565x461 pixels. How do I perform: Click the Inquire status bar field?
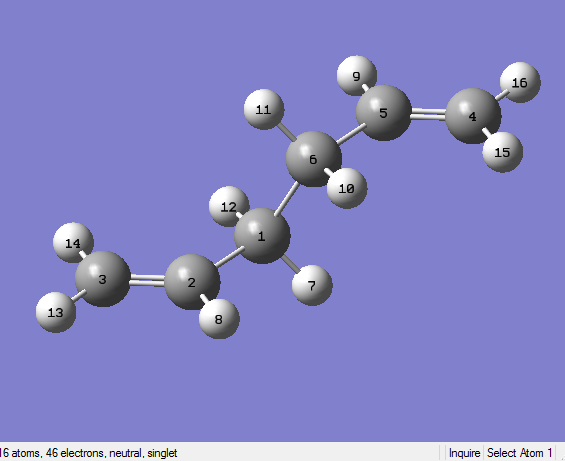click(464, 453)
